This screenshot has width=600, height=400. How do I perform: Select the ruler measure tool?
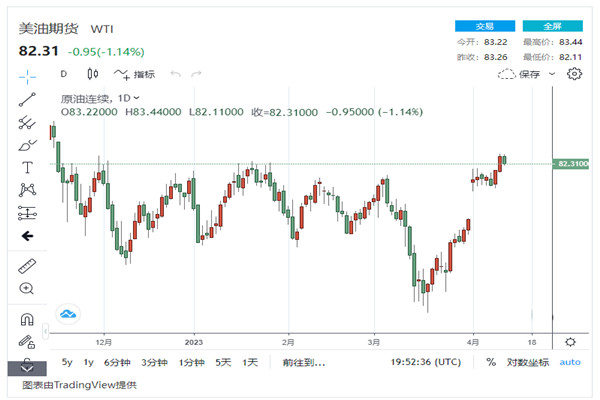click(27, 266)
